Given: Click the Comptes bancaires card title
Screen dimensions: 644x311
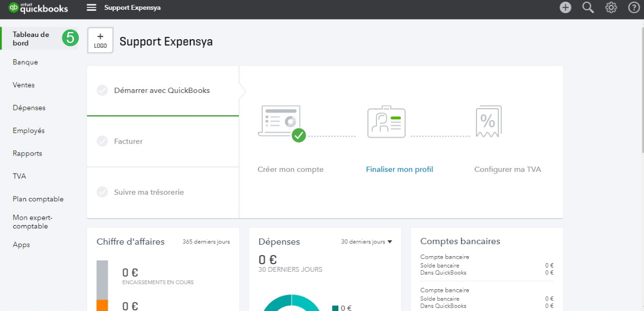Looking at the screenshot, I should click(460, 241).
